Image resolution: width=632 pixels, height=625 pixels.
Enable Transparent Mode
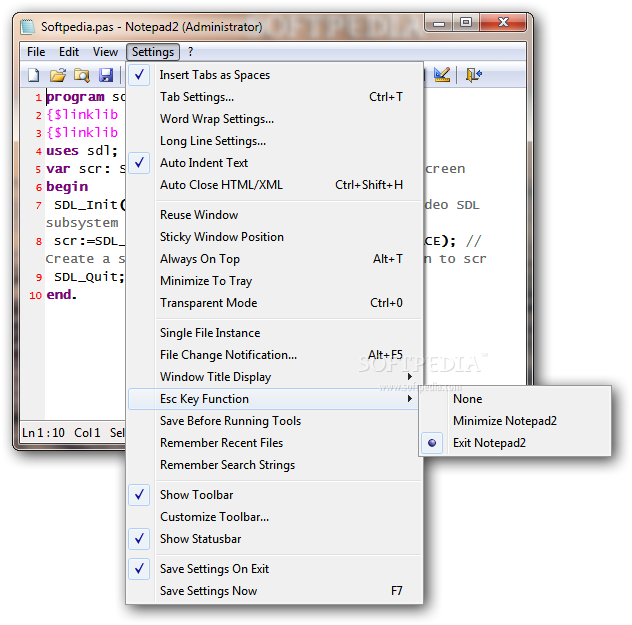[275, 303]
